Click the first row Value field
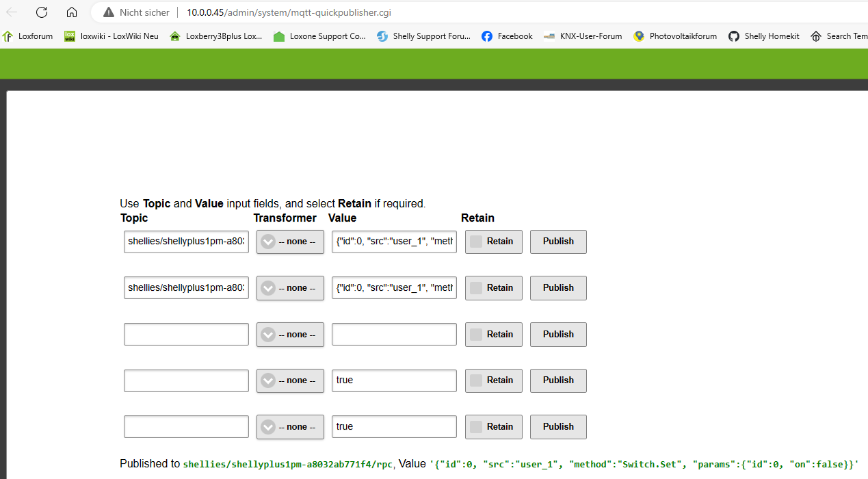The width and height of the screenshot is (868, 479). pos(394,242)
